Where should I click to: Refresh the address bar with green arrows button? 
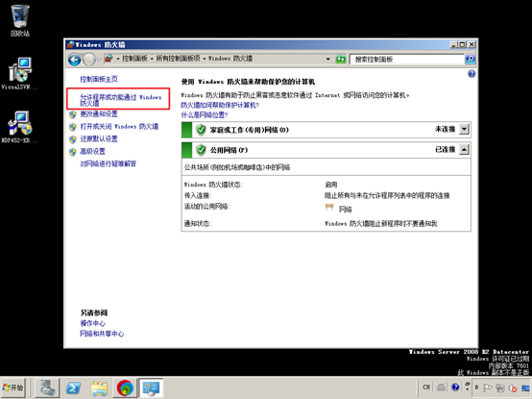pos(341,60)
